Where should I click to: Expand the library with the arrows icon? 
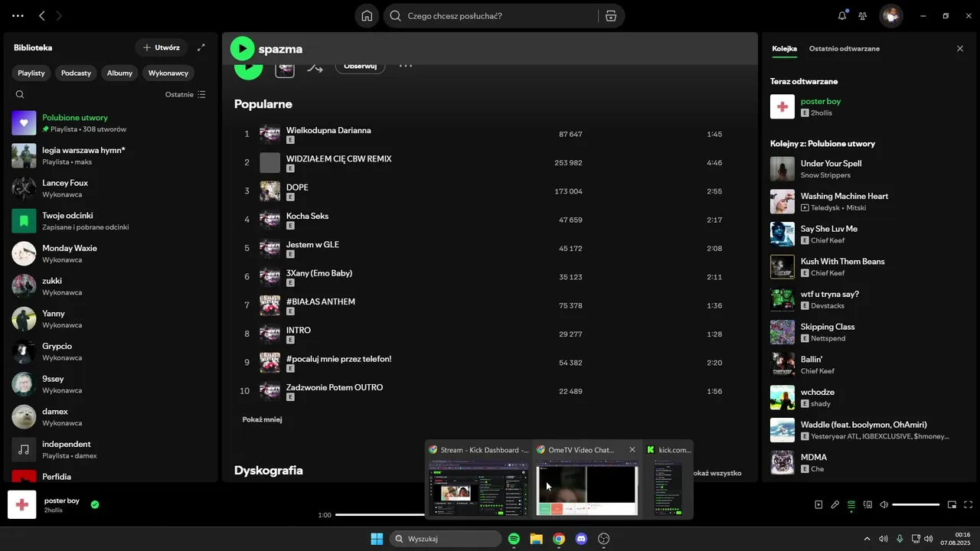[x=201, y=47]
